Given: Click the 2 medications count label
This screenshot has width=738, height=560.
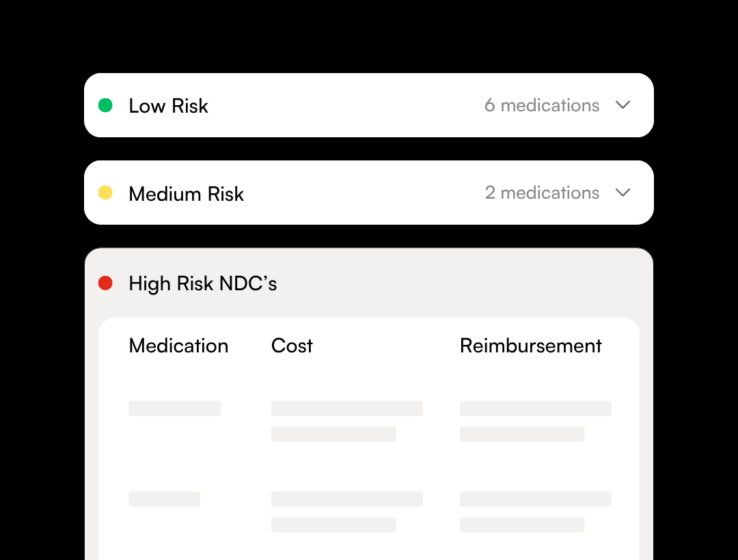Looking at the screenshot, I should pyautogui.click(x=542, y=193).
